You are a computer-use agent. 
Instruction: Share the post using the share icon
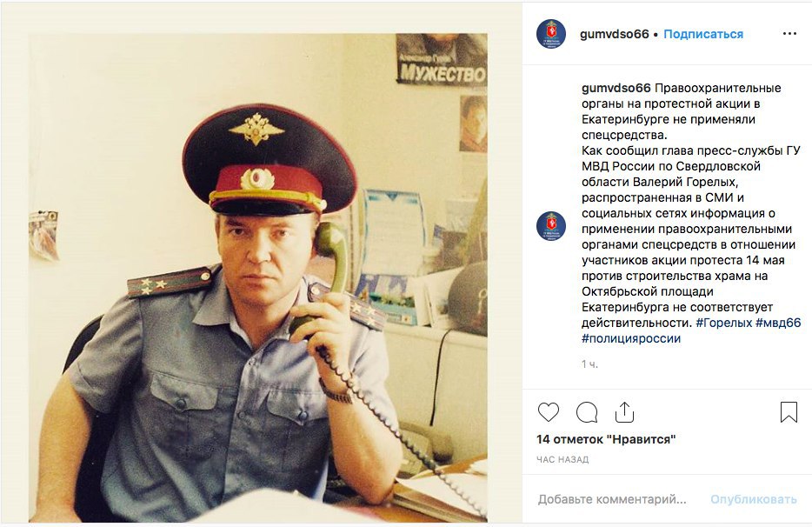pyautogui.click(x=624, y=412)
